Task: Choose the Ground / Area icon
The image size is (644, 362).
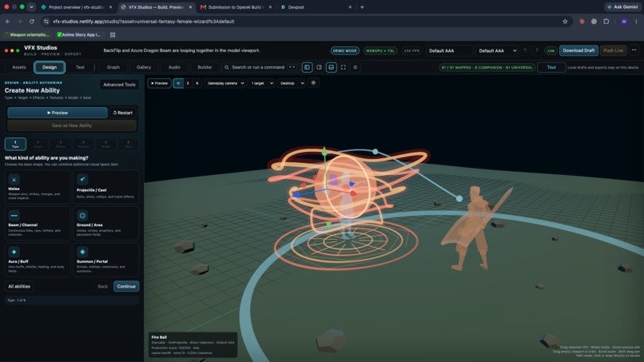Action: (x=82, y=215)
